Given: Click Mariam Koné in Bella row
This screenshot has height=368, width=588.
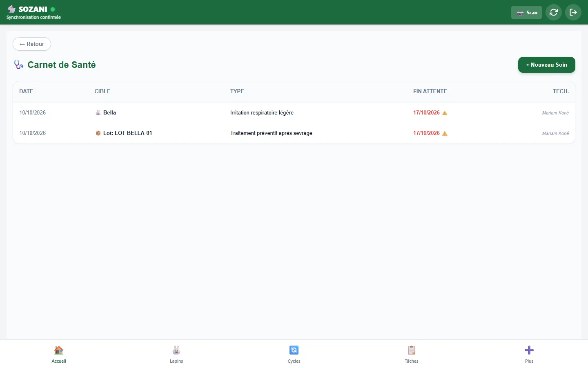Looking at the screenshot, I should 555,113.
